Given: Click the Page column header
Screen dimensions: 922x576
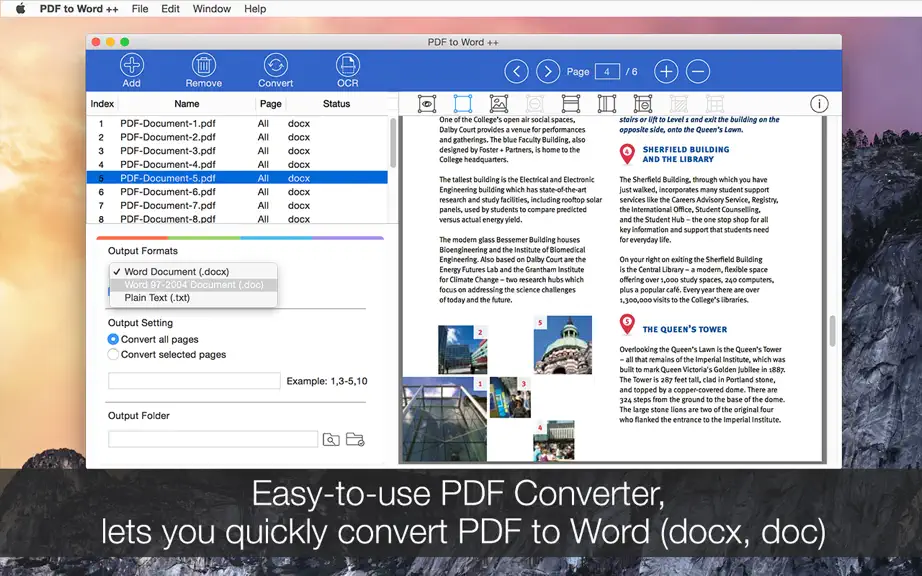Looking at the screenshot, I should [270, 103].
